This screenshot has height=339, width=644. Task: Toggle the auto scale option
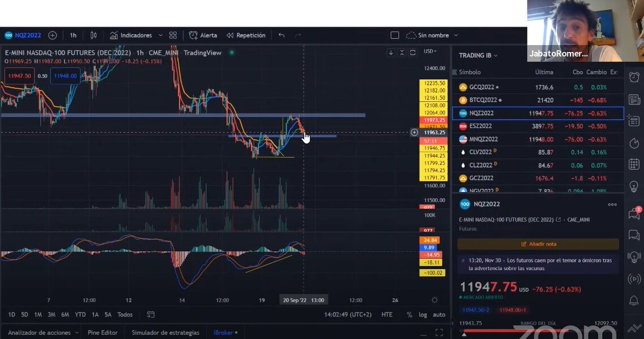(x=439, y=315)
